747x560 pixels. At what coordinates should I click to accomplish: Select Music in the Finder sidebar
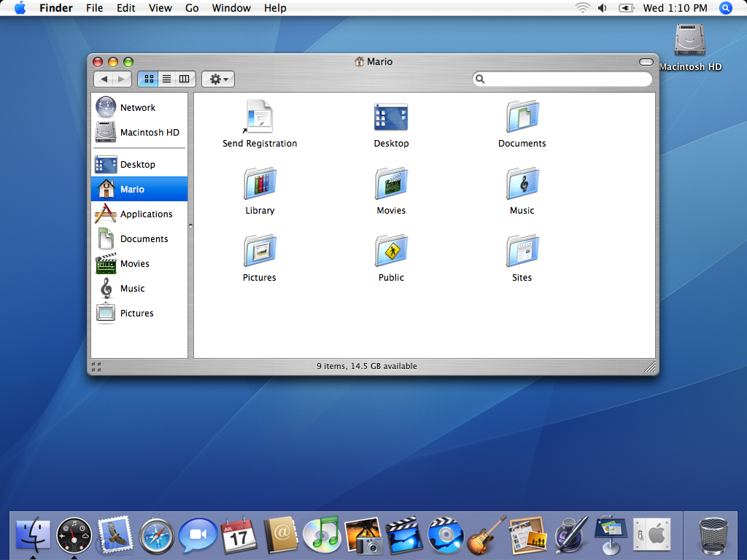(x=139, y=288)
